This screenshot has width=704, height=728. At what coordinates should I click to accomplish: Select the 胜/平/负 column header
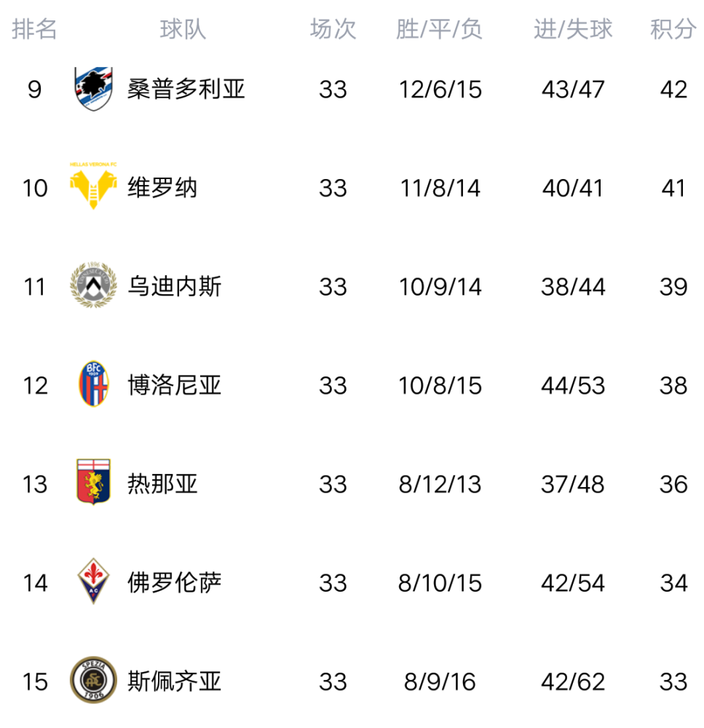[x=439, y=29]
